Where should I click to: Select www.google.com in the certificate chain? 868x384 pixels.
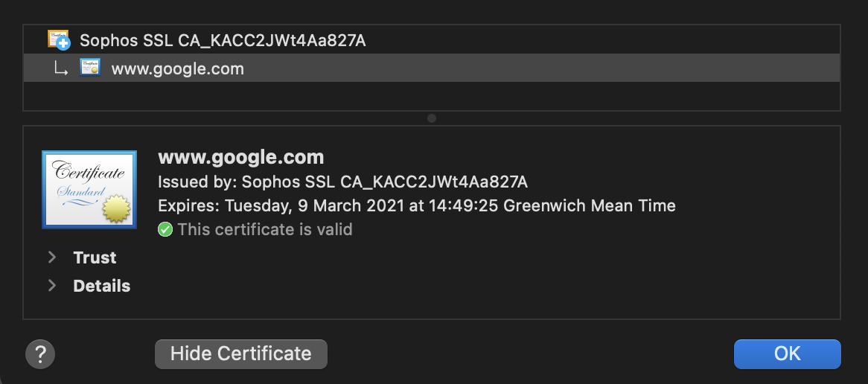click(431, 68)
